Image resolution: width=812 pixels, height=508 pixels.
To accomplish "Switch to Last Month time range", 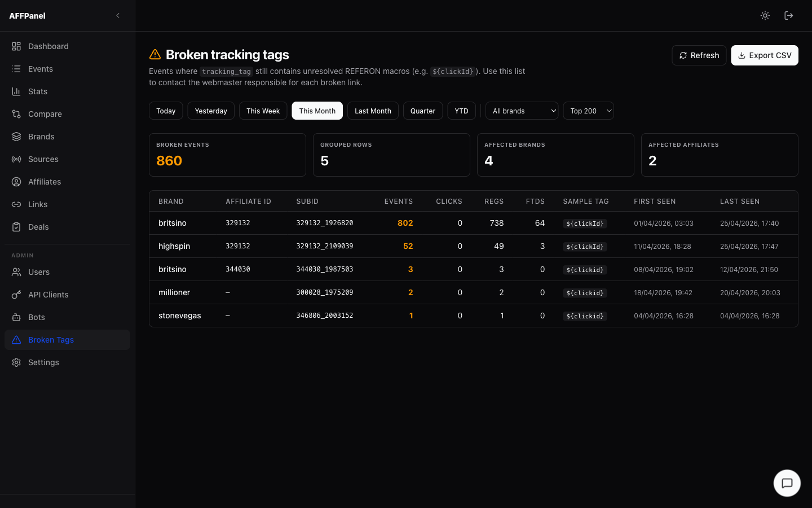I will (373, 111).
